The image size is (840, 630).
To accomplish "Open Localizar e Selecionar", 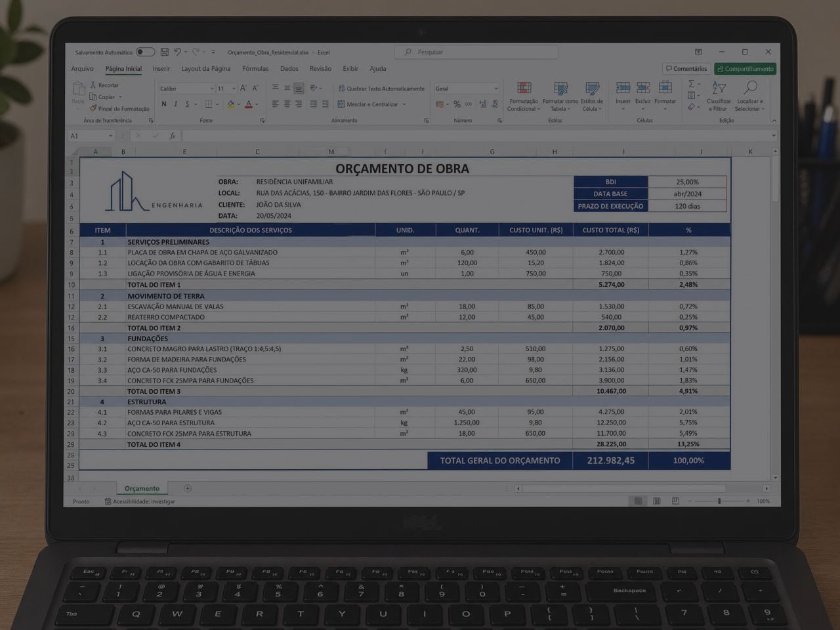I will [749, 96].
